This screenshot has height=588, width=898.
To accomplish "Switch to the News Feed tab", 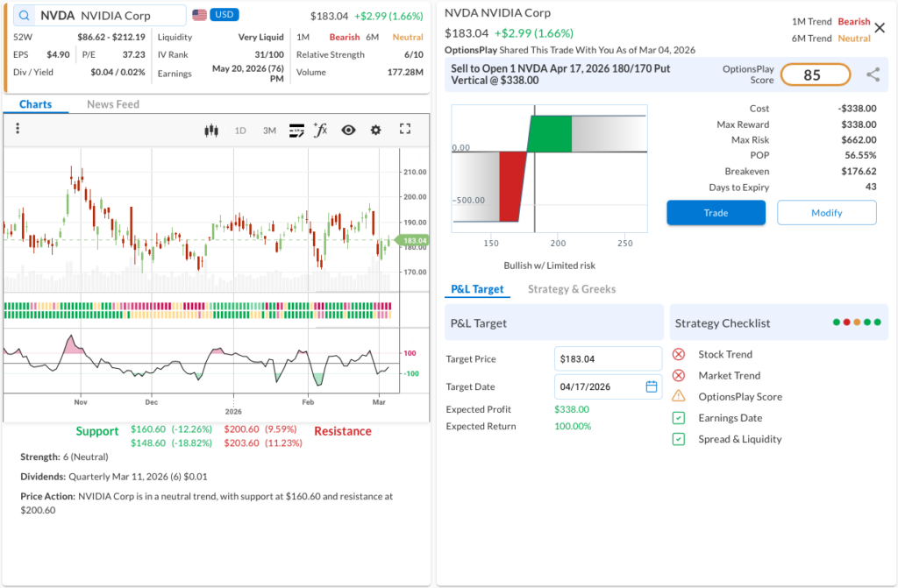I will [113, 104].
